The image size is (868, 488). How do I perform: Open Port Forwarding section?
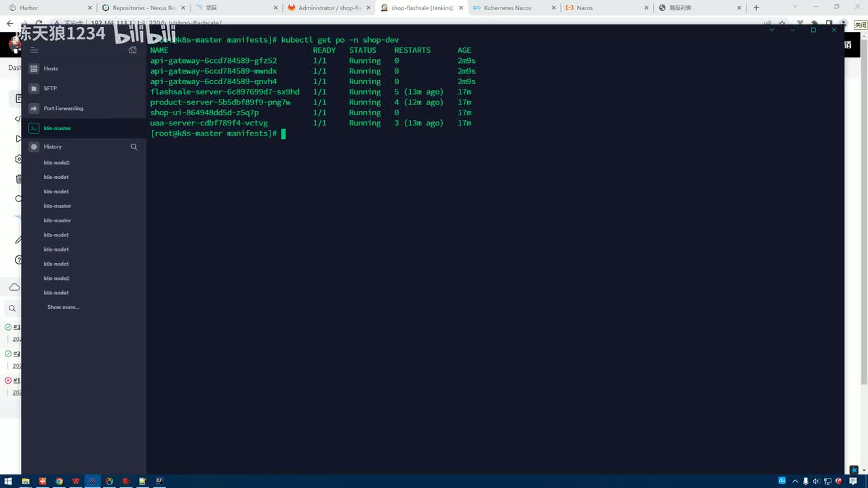pos(83,108)
